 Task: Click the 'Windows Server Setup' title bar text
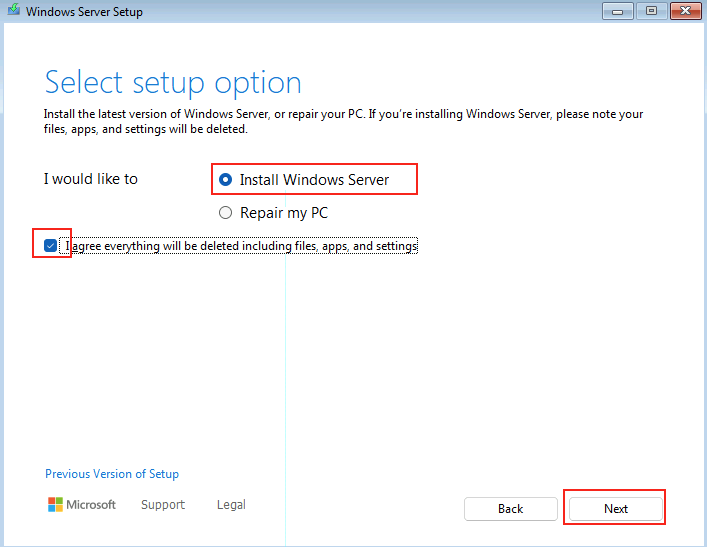click(84, 12)
